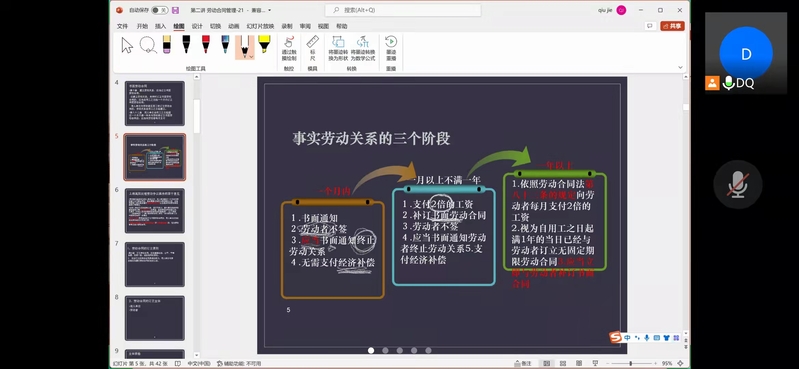
Task: Click the 共享 share button
Action: [x=672, y=26]
